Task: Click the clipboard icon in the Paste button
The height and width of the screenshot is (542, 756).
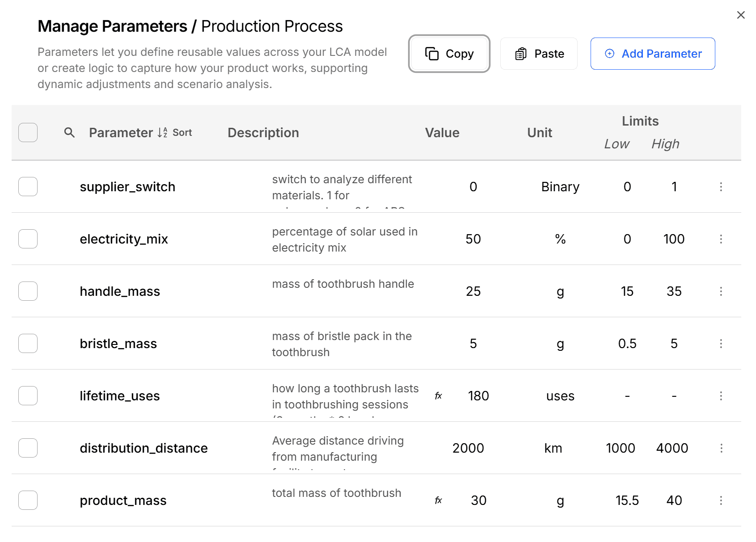Action: tap(521, 54)
